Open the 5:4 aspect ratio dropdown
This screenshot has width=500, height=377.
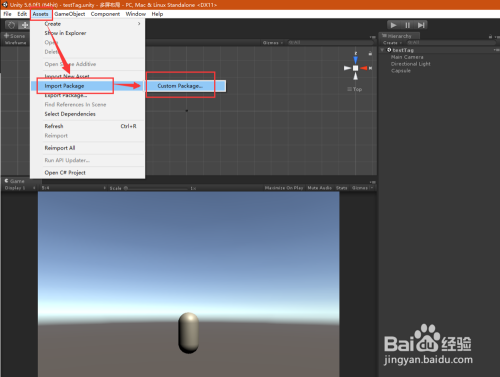click(73, 188)
